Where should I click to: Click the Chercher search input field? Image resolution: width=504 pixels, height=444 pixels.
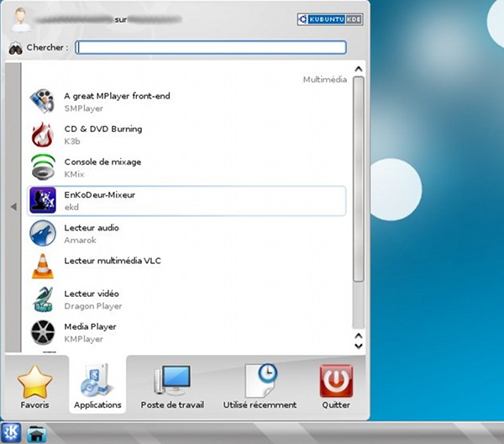coord(211,48)
